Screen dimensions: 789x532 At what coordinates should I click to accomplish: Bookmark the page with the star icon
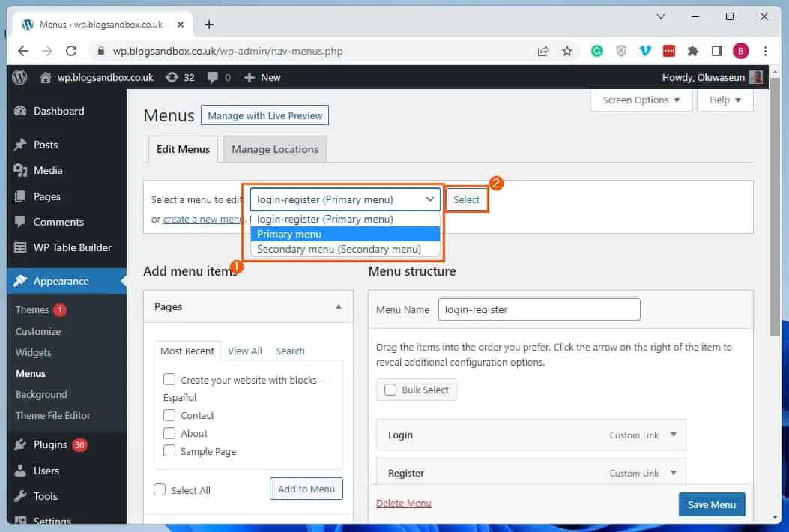tap(567, 51)
